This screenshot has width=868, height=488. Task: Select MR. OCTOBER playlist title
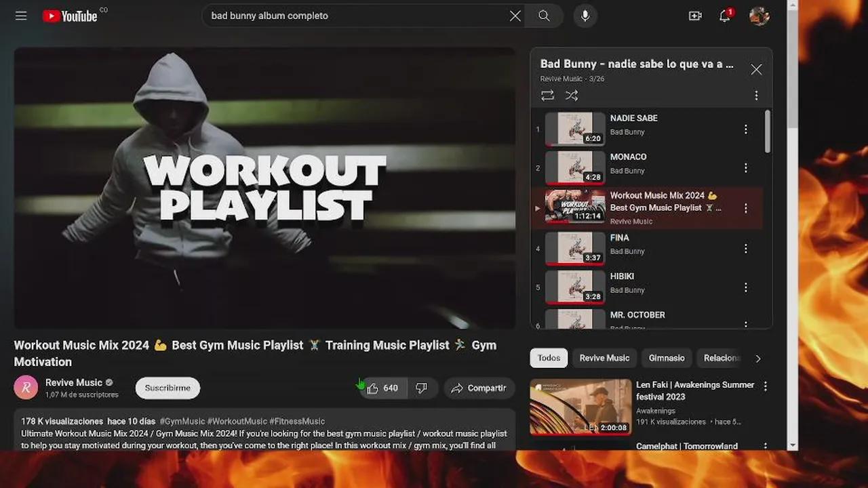click(637, 315)
